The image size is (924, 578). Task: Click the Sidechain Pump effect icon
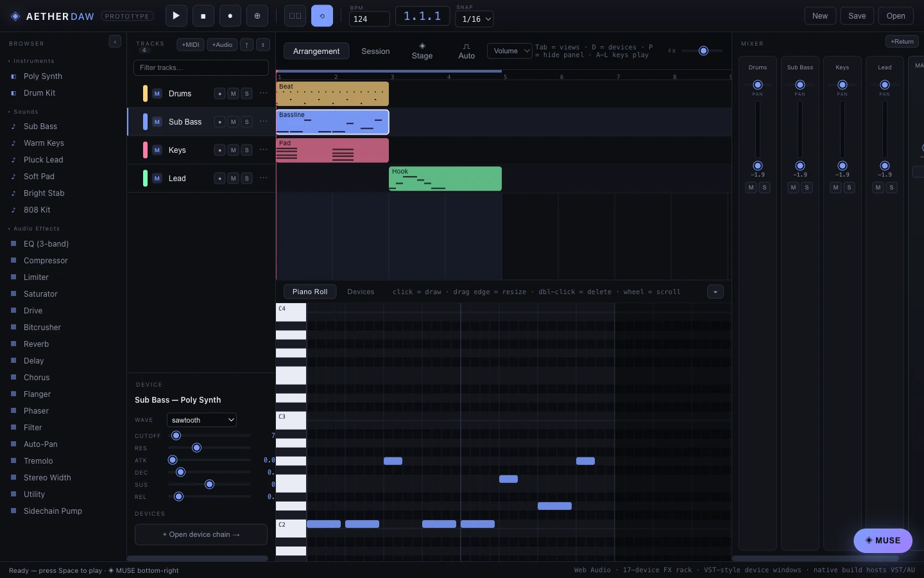click(x=13, y=511)
